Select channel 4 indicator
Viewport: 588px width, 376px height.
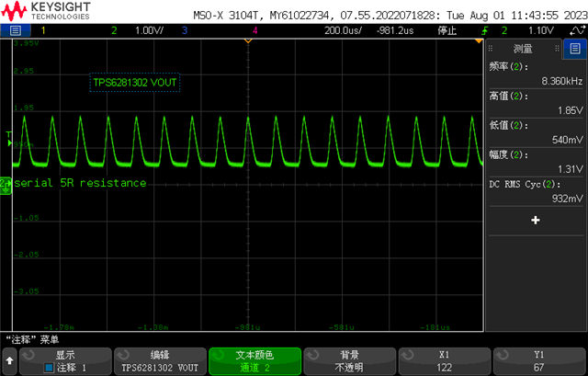[255, 30]
